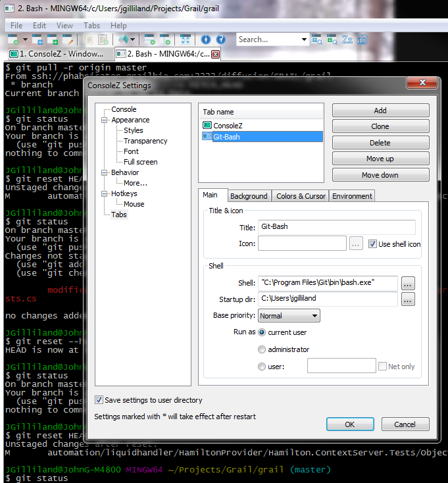
Task: Close the 2. Bash tab with red X
Action: [216, 55]
